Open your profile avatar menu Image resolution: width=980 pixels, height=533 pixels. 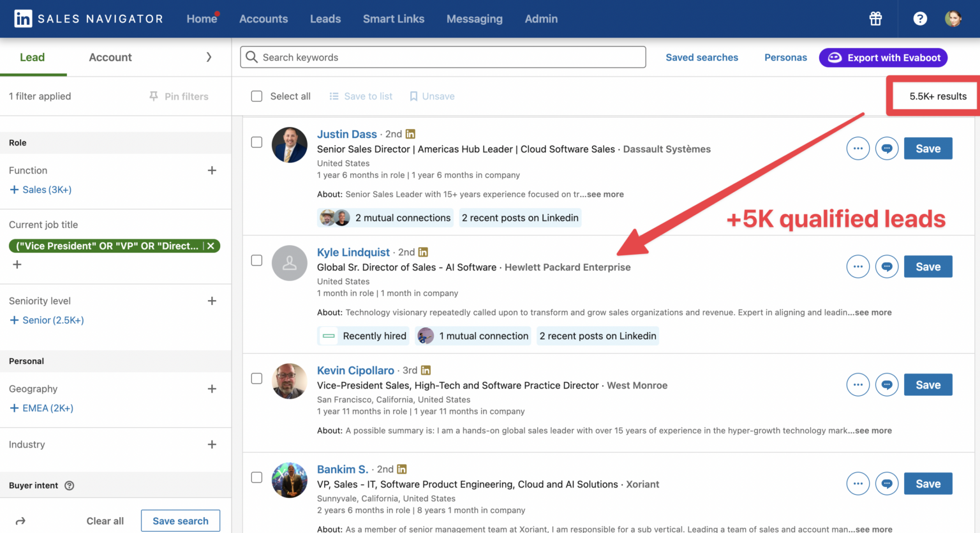tap(953, 19)
